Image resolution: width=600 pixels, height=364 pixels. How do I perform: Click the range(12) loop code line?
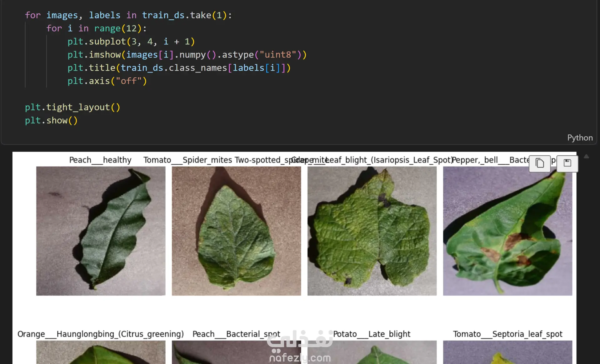(97, 28)
